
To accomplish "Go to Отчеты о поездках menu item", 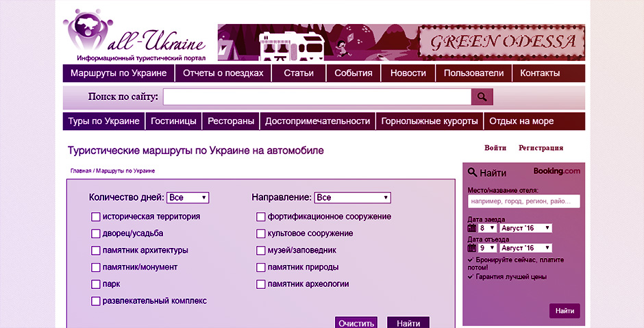I will point(223,73).
